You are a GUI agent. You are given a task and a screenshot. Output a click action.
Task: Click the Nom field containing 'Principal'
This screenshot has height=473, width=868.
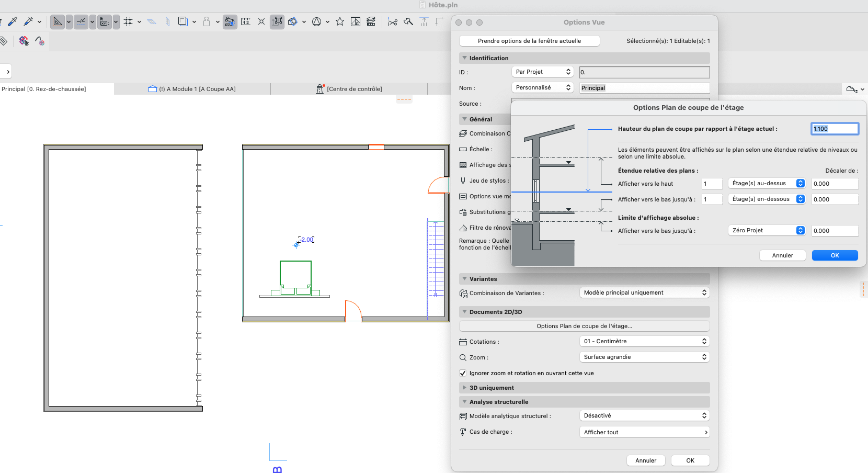(x=644, y=88)
